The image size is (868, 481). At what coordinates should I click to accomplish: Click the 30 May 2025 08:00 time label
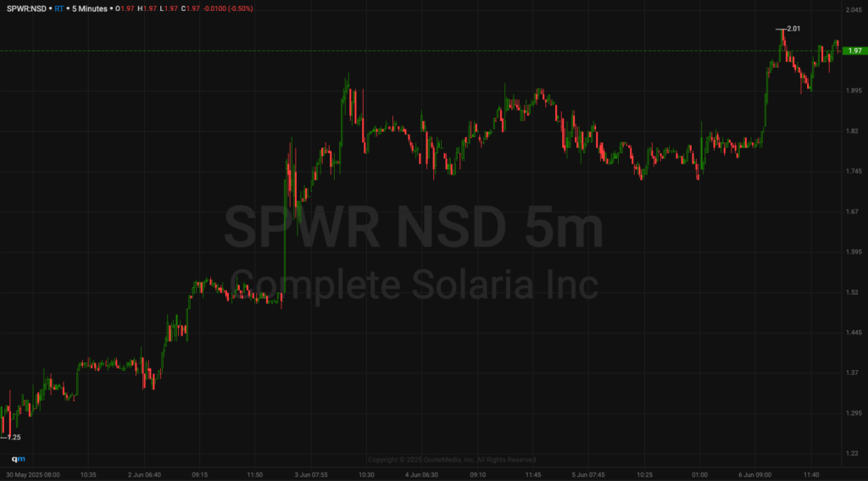pyautogui.click(x=33, y=475)
